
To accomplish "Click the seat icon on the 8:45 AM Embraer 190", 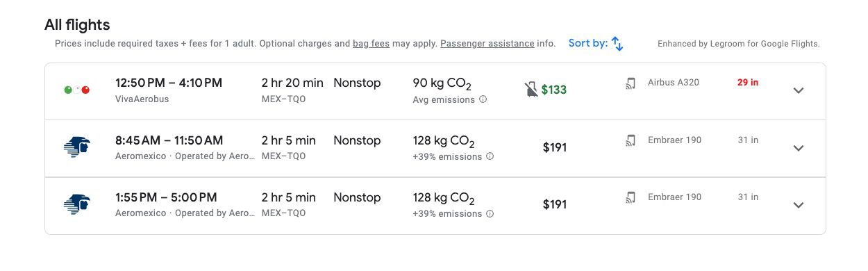I will [x=631, y=140].
